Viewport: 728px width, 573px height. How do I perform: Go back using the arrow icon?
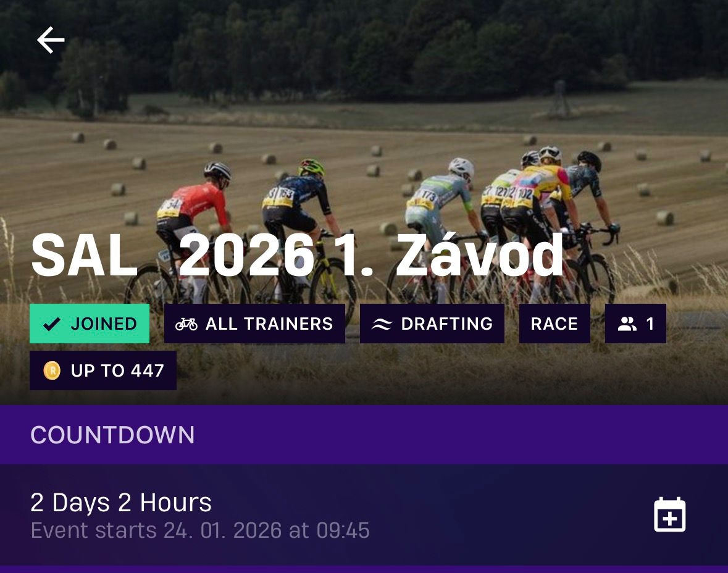click(51, 40)
